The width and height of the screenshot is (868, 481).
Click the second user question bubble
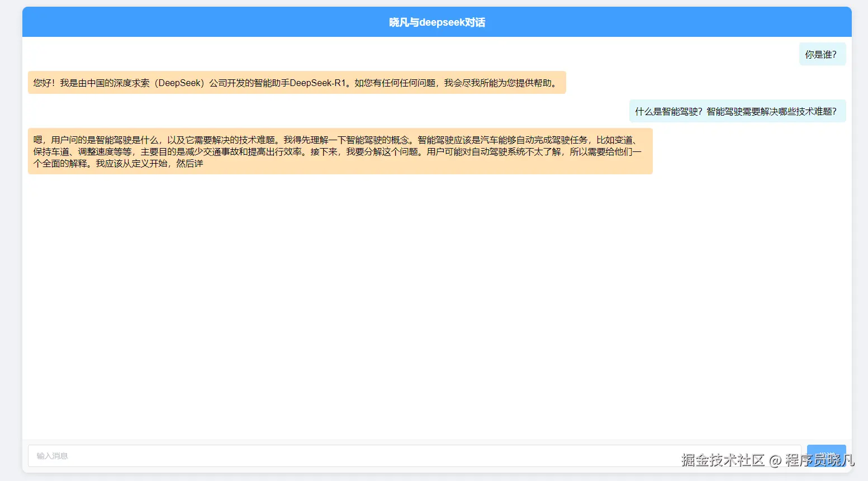[737, 111]
